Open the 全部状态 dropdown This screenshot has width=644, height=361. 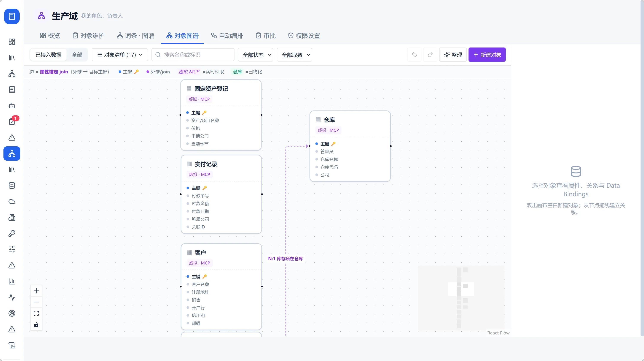(255, 55)
